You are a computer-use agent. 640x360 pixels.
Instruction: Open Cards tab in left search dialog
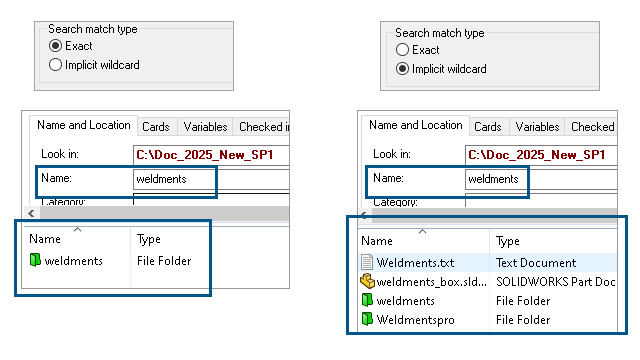156,127
